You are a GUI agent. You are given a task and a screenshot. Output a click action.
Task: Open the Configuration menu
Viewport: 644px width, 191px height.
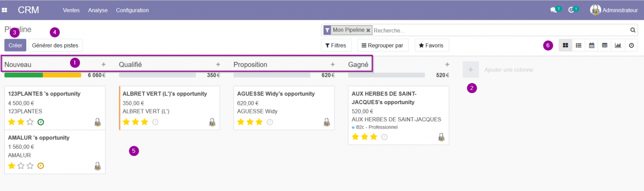[132, 10]
